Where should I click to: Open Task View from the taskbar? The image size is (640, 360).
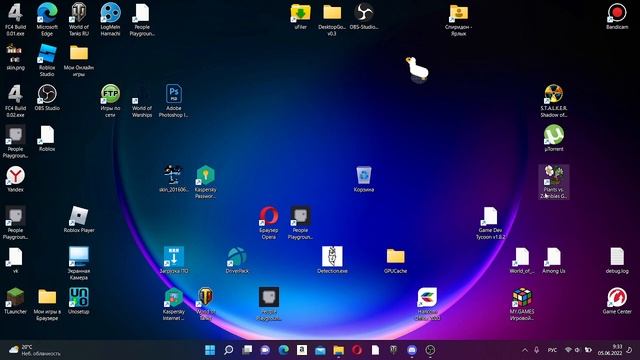click(x=247, y=350)
